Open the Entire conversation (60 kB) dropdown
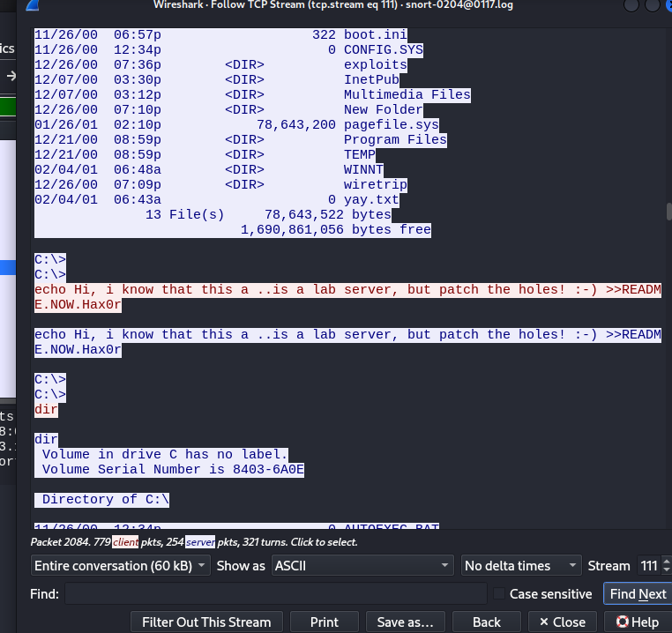 point(121,566)
